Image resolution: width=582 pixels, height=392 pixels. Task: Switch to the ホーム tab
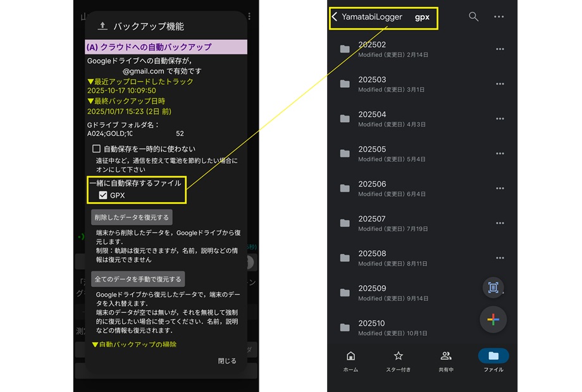tap(350, 361)
